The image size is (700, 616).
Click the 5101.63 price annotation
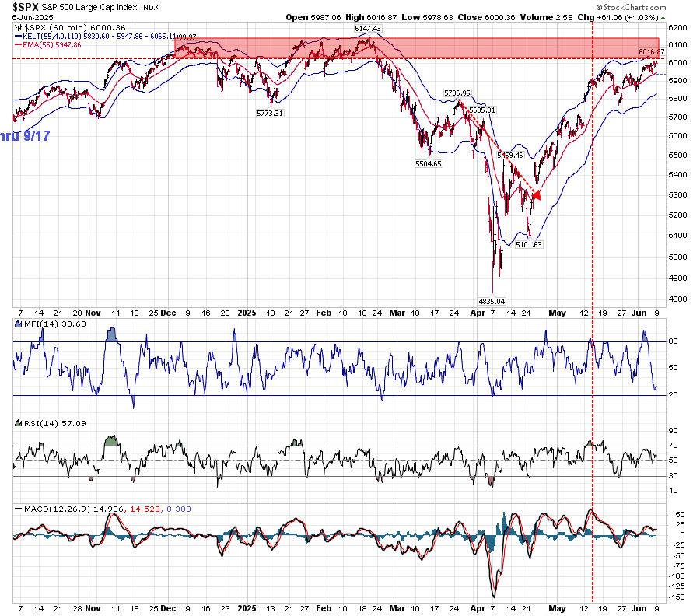528,244
